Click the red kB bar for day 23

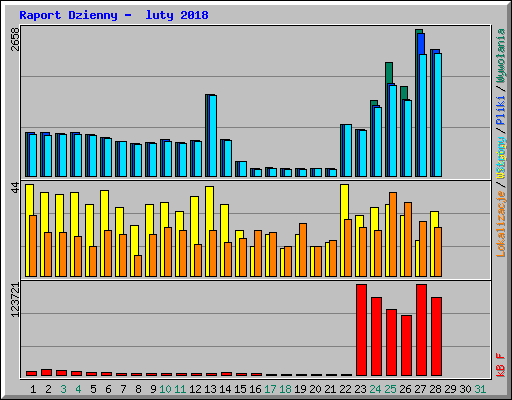pyautogui.click(x=361, y=330)
